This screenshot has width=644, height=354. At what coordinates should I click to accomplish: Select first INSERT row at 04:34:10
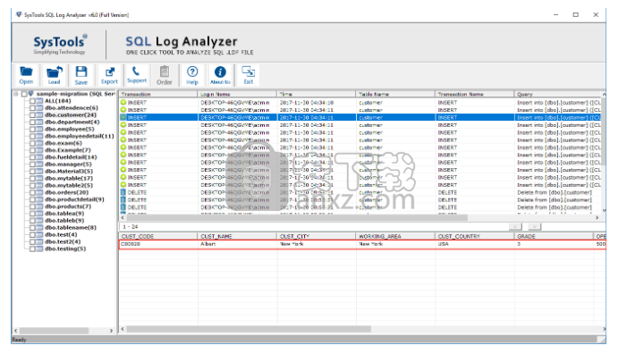pyautogui.click(x=360, y=103)
